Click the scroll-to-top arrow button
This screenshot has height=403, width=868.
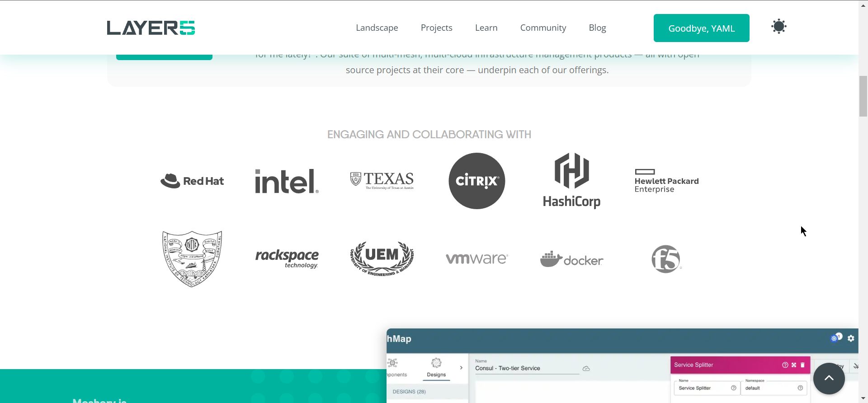tap(829, 379)
